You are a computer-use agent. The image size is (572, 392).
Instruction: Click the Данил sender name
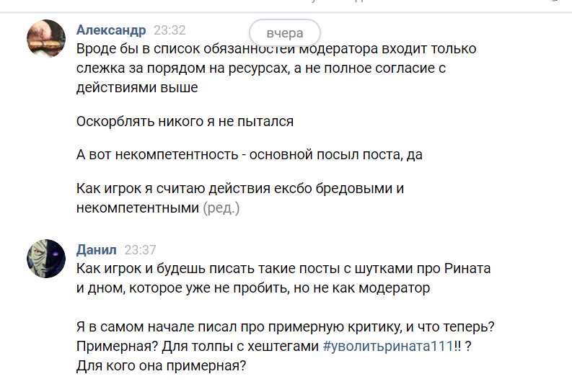click(97, 250)
